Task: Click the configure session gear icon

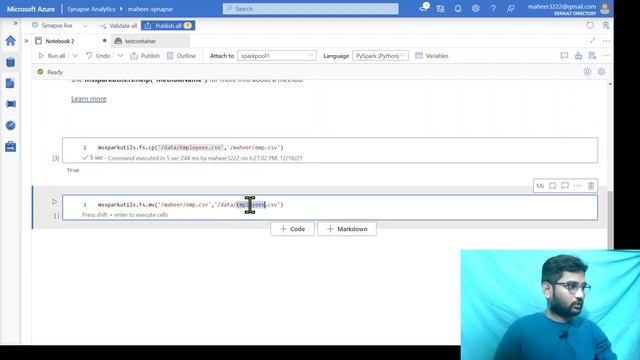Action: 601,72
